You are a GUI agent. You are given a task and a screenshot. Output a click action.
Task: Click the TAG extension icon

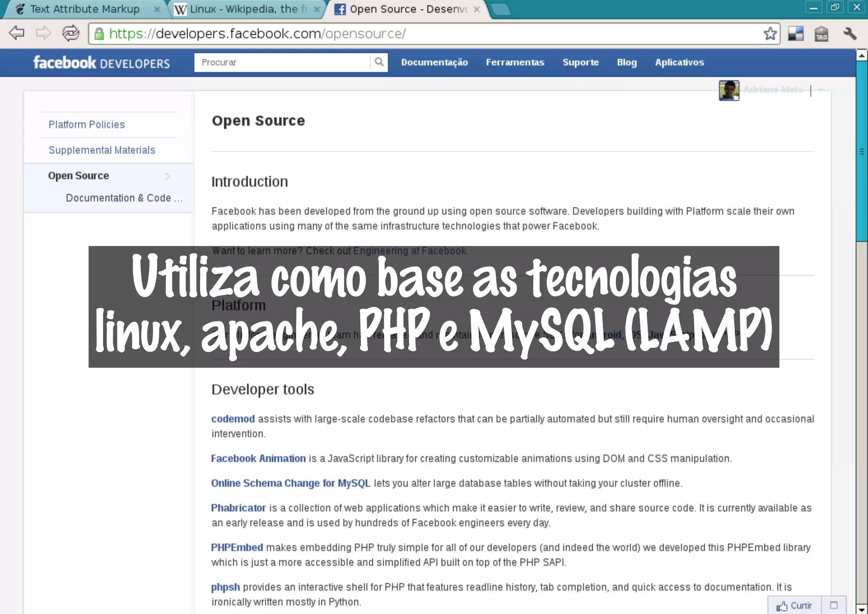point(821,33)
